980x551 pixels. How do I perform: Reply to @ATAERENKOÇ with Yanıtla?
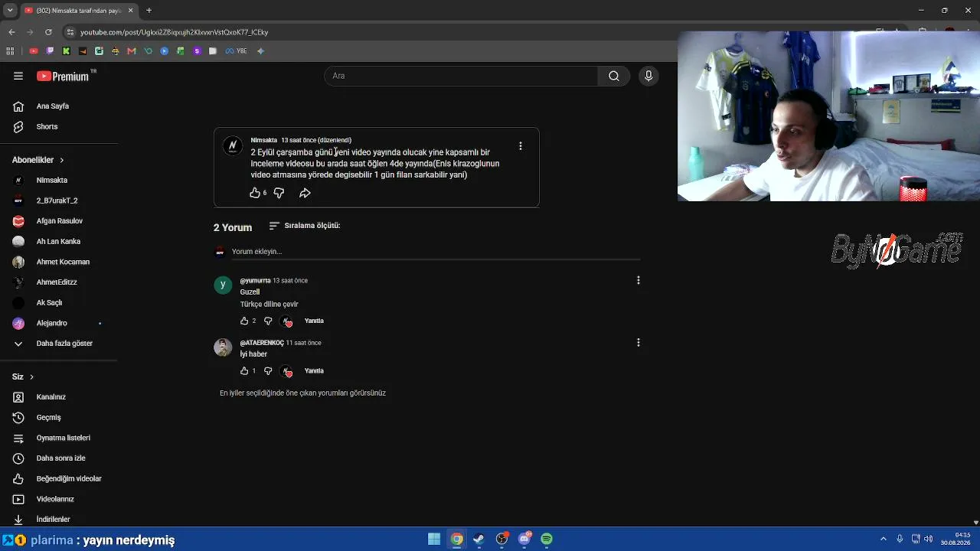[x=314, y=370]
